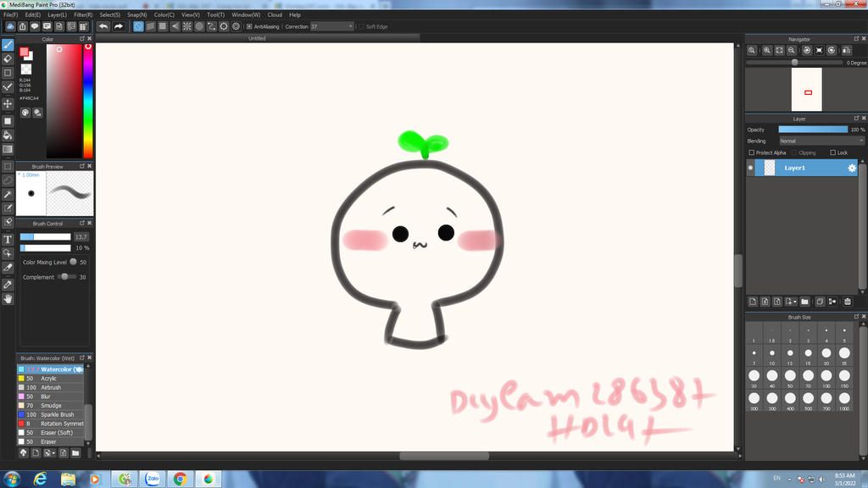Select the Lasso selection tool
The image size is (868, 488).
(8, 180)
